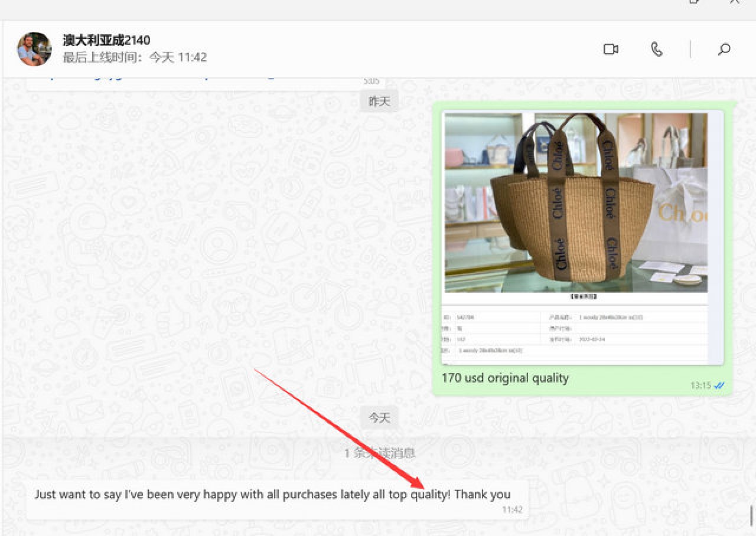This screenshot has height=536, width=756.
Task: Open the Chloé basket bag photo
Action: tap(576, 202)
